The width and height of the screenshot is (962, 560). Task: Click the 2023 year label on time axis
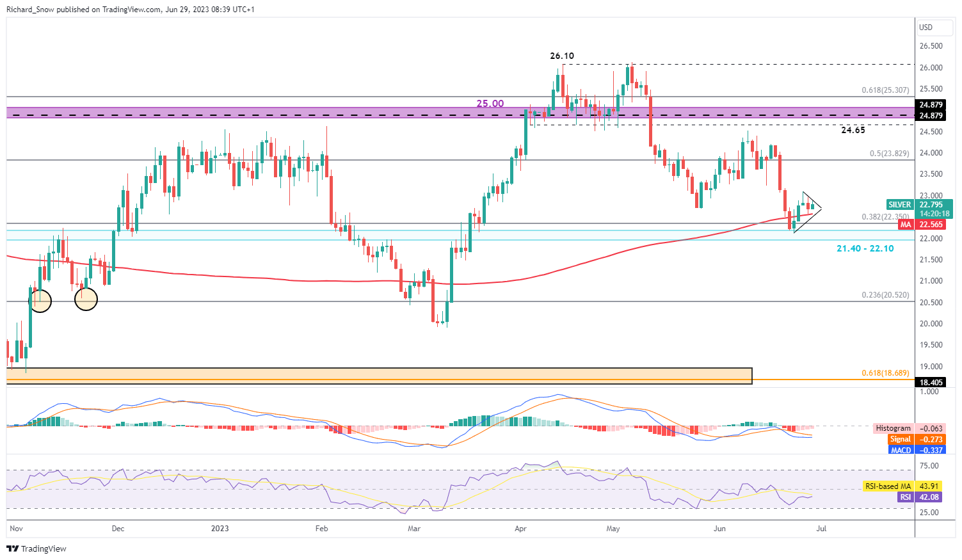coord(220,529)
